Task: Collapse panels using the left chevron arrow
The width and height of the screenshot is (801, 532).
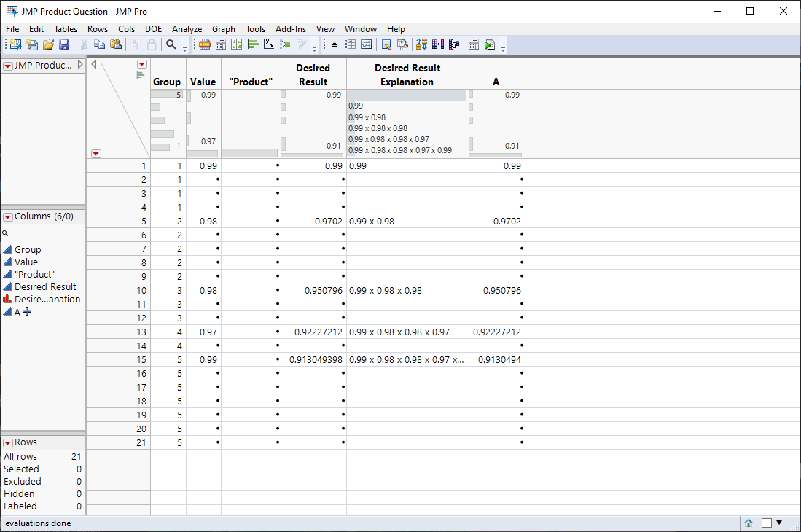Action: click(93, 63)
